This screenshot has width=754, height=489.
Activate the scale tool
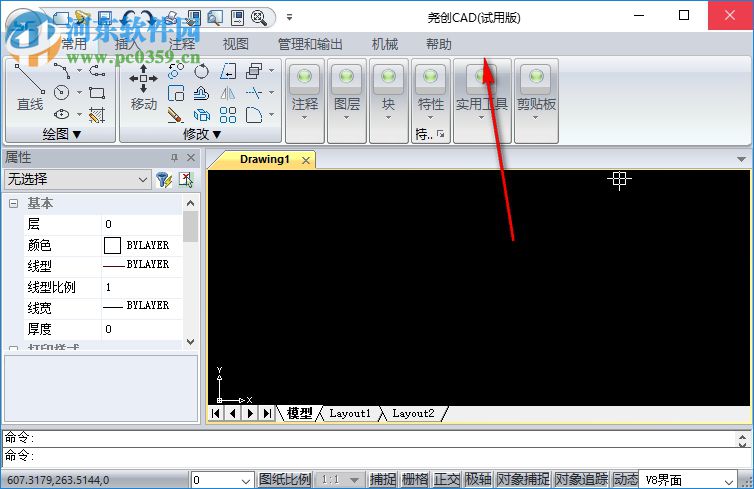[x=176, y=93]
